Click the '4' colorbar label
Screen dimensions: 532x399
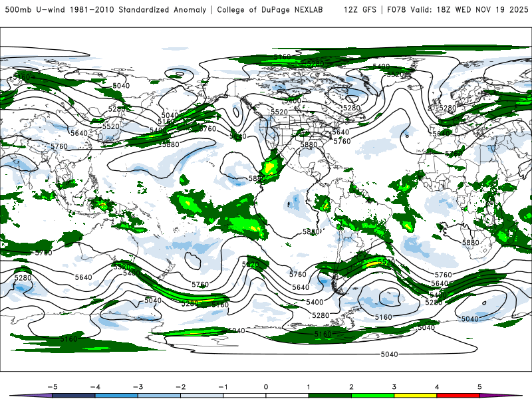(437, 387)
